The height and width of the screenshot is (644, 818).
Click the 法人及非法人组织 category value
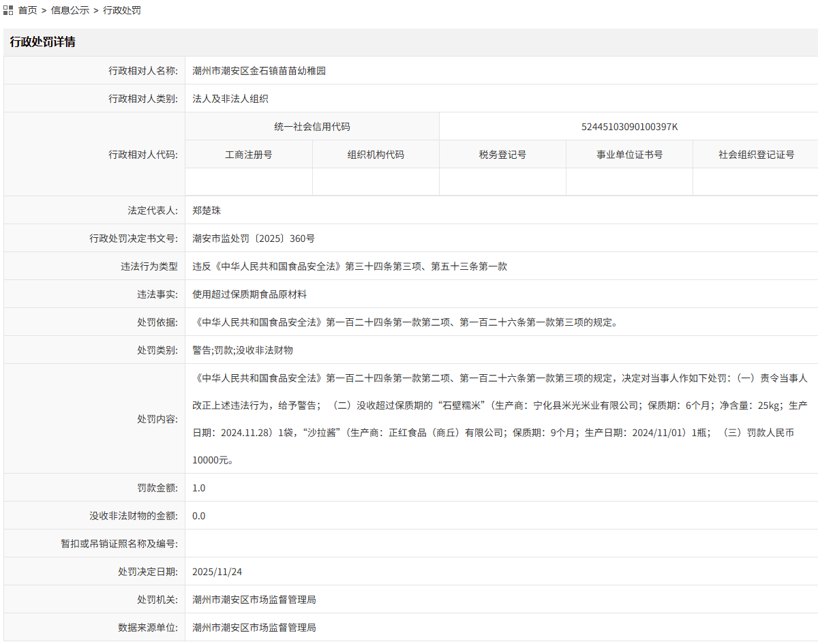(x=230, y=99)
